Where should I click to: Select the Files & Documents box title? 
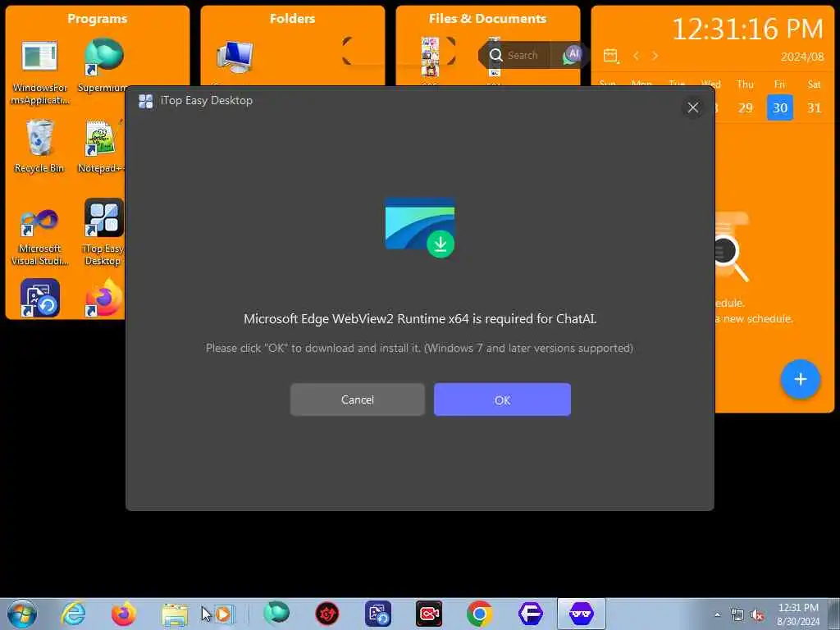click(x=487, y=19)
